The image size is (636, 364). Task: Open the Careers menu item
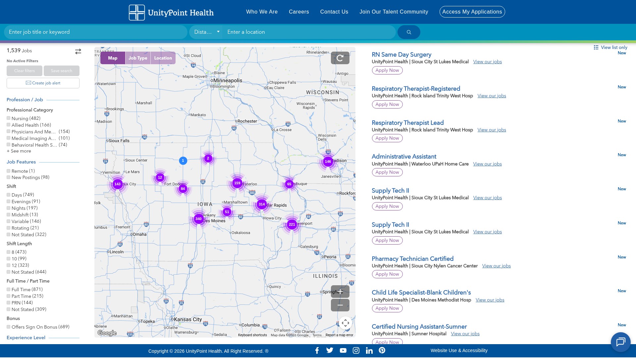[x=299, y=12]
